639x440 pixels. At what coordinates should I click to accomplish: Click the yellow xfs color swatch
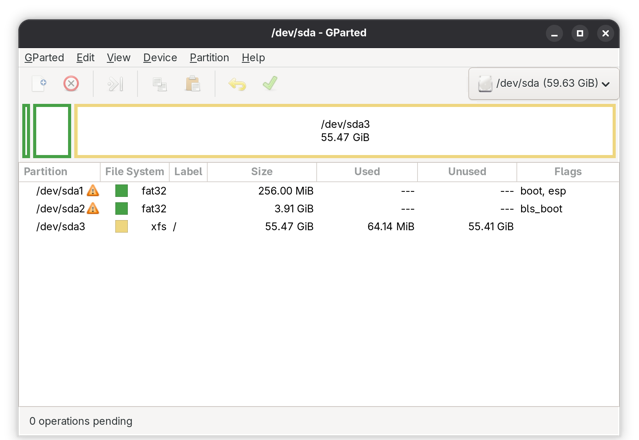tap(121, 227)
